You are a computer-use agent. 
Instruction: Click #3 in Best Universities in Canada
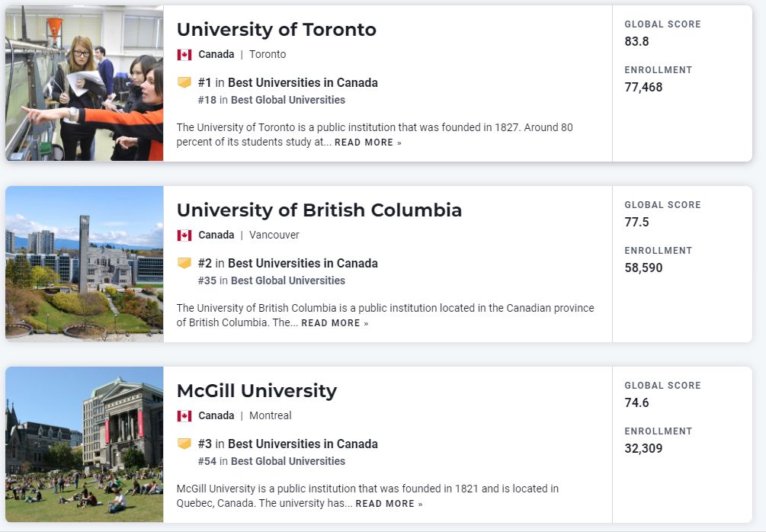tap(288, 444)
